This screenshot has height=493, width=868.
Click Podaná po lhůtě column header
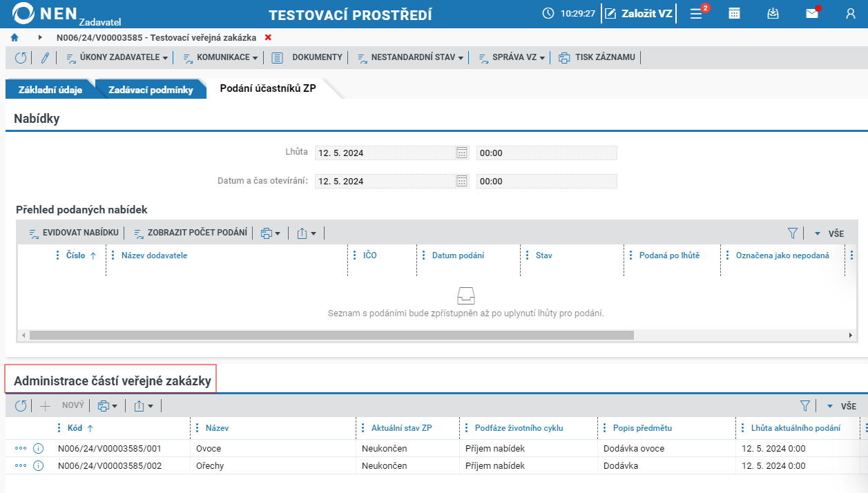point(669,255)
